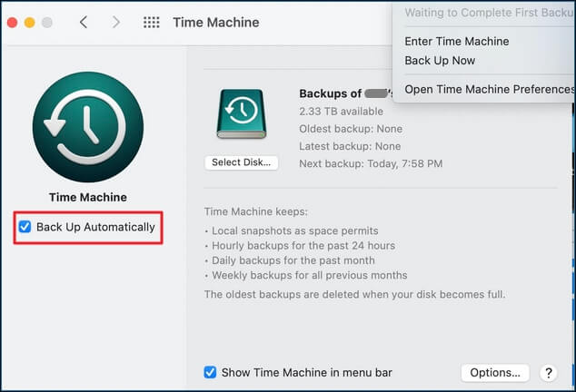Click the red close window button
This screenshot has width=576, height=392.
(x=14, y=22)
